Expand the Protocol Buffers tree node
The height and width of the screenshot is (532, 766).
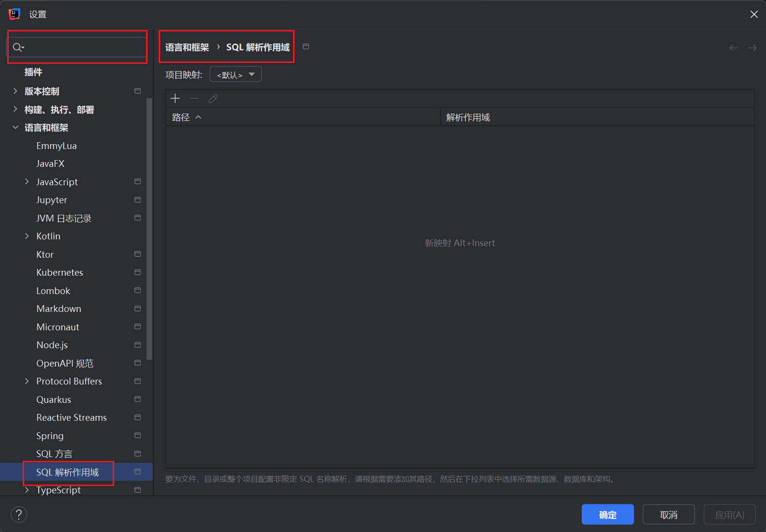27,381
